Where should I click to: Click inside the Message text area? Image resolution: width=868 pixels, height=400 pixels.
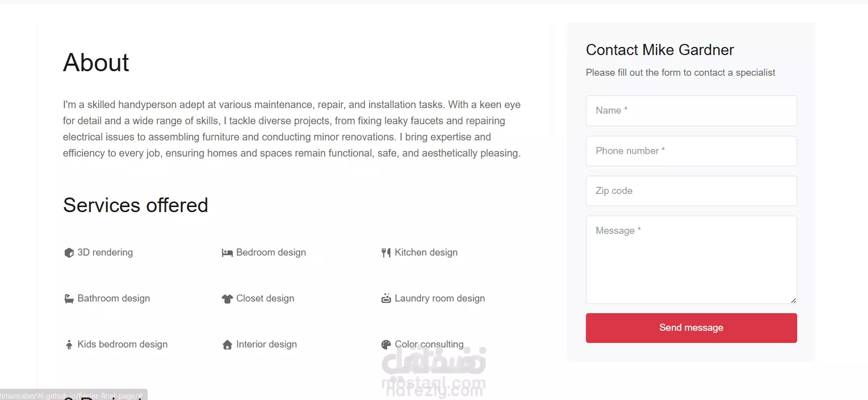tap(691, 260)
